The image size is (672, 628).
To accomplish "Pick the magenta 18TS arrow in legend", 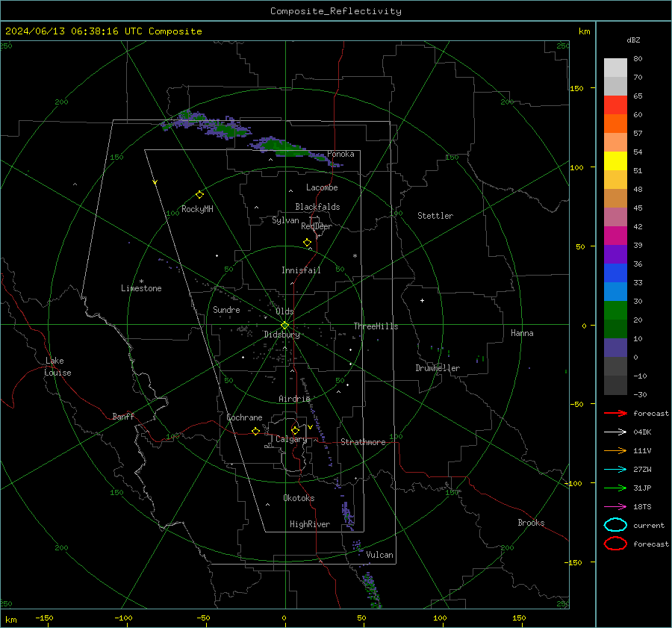I will point(615,507).
